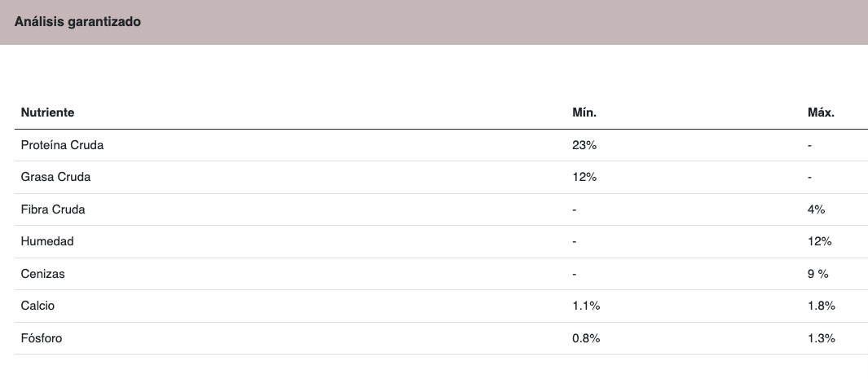Click the 12% minimum fat value
Image resolution: width=868 pixels, height=379 pixels.
coord(584,177)
